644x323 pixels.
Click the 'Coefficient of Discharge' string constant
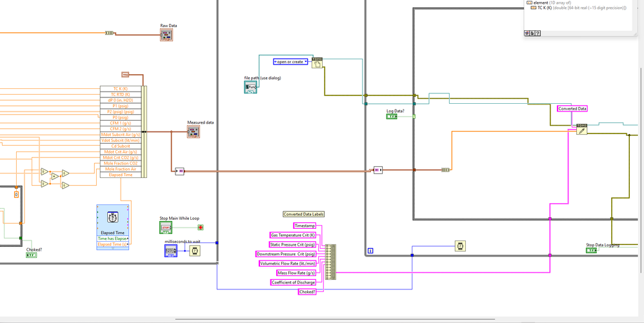[x=294, y=282]
